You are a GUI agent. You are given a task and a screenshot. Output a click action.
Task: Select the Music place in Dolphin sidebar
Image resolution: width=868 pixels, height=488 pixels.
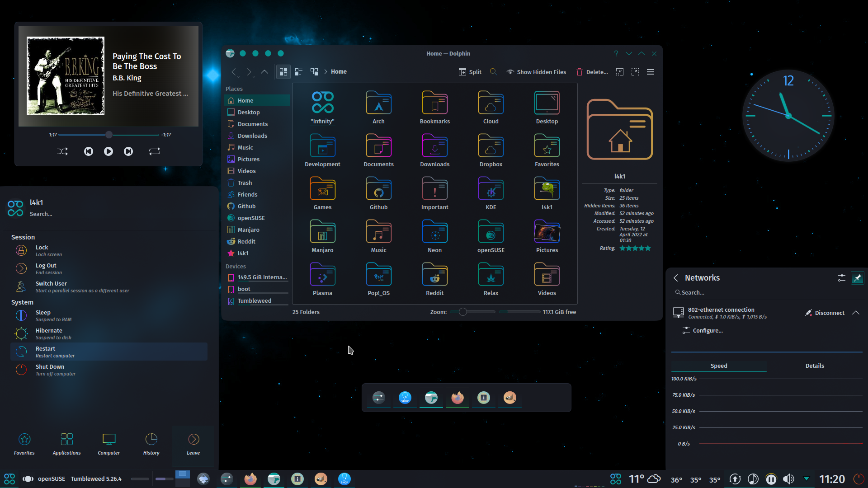coord(245,147)
